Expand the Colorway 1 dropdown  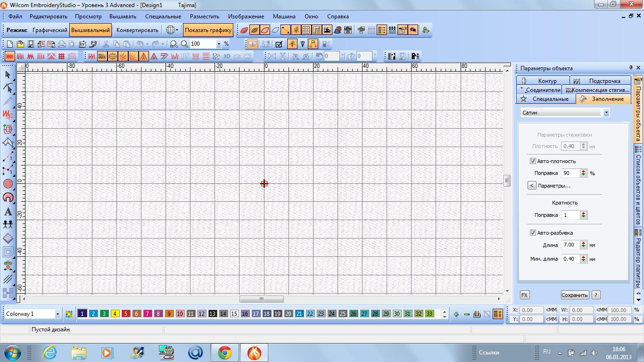[58, 314]
